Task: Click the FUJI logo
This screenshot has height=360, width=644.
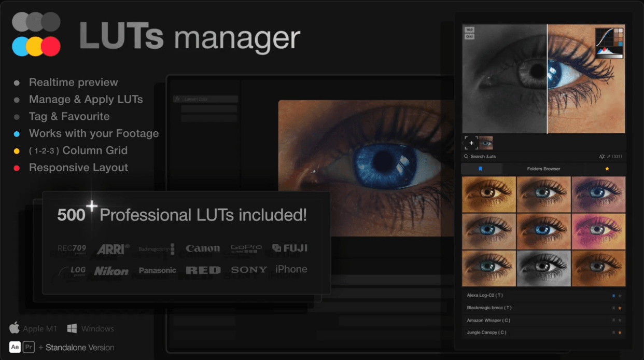Action: 290,248
